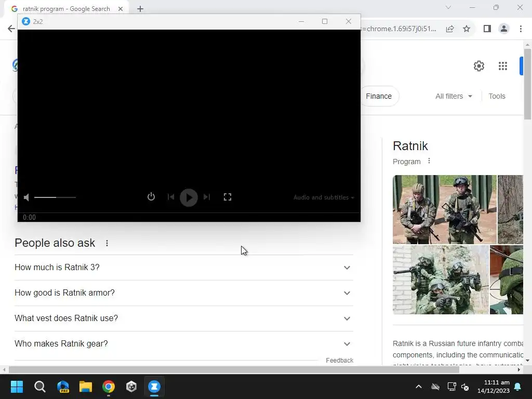The image size is (532, 399).
Task: Toggle Chrome side panel
Action: click(487, 29)
